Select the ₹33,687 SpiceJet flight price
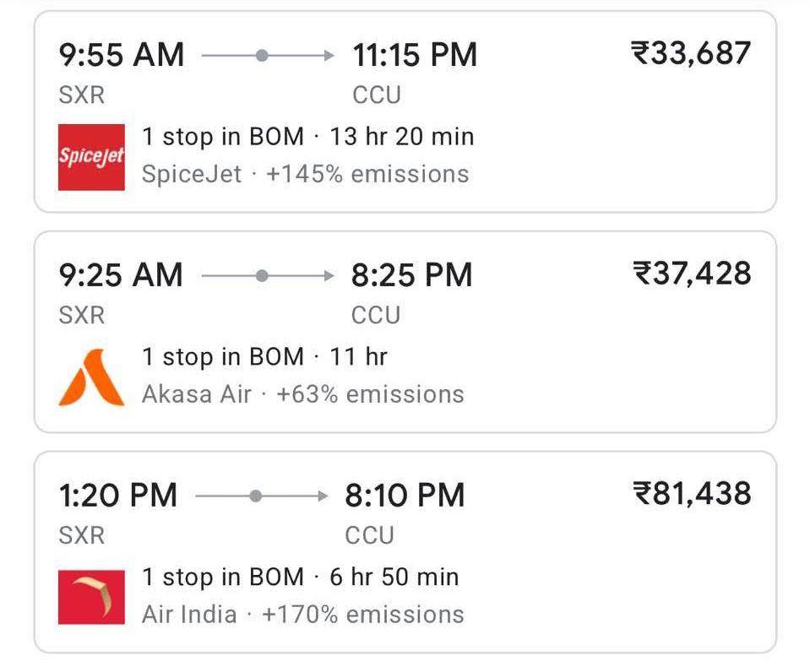Image resolution: width=810 pixels, height=672 pixels. point(691,54)
